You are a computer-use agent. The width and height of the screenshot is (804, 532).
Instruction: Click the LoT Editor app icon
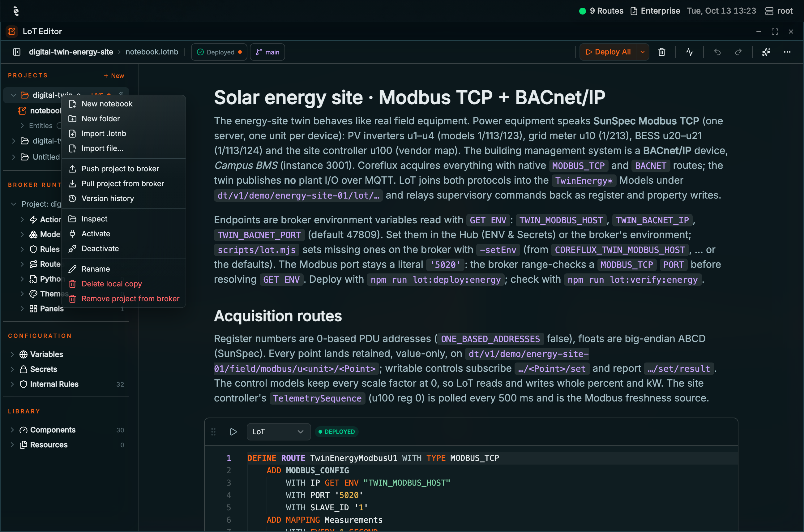(12, 31)
